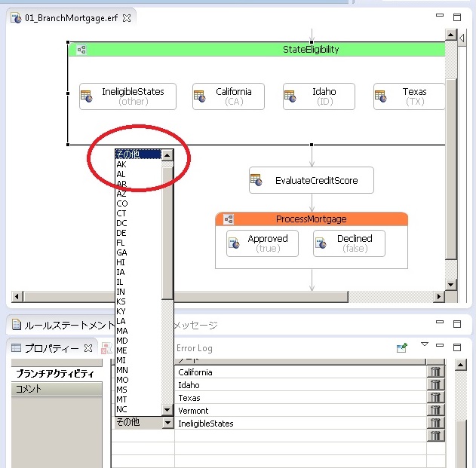Screen dimensions: 476x468
Task: Close the プロパティー view tab
Action: [88, 348]
